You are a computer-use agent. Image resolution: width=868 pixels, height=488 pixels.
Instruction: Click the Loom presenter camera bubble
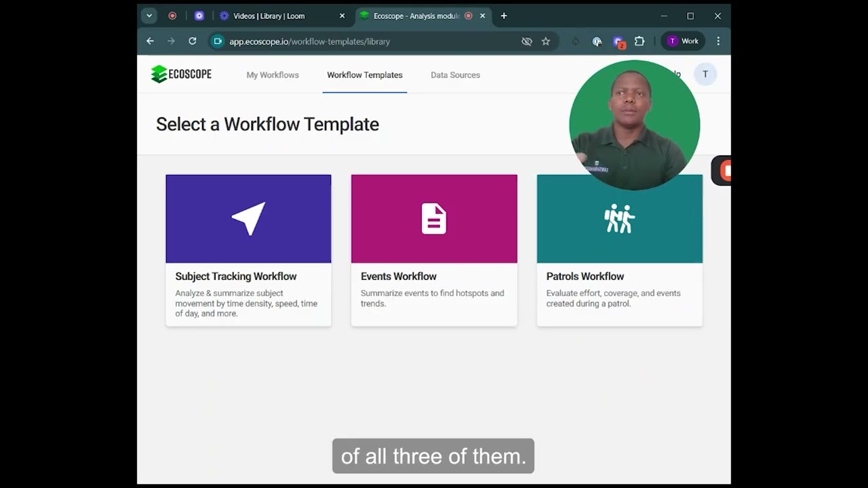(635, 125)
